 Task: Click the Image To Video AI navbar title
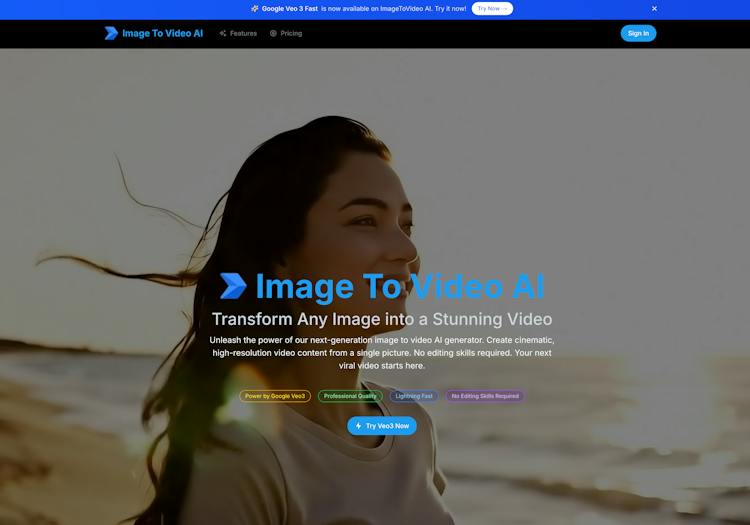click(163, 33)
